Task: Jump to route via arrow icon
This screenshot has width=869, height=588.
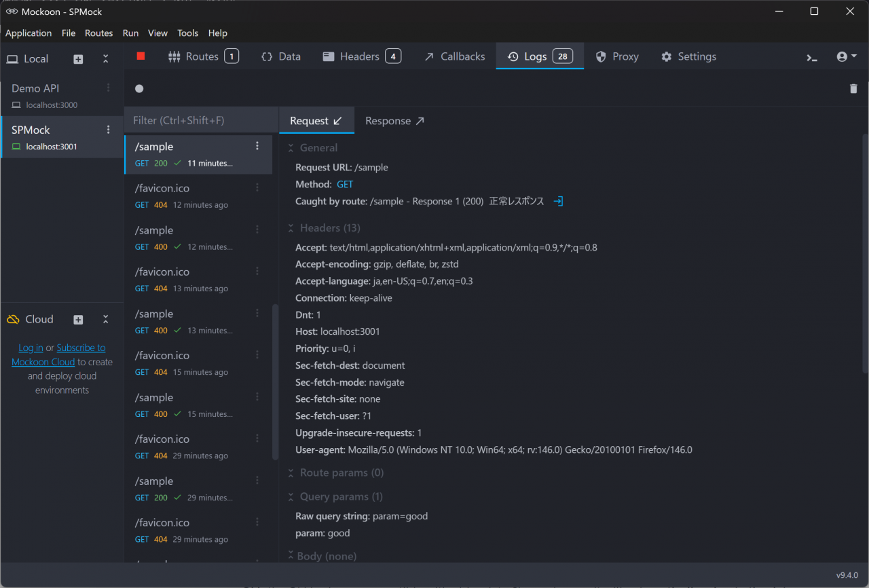Action: click(x=558, y=202)
